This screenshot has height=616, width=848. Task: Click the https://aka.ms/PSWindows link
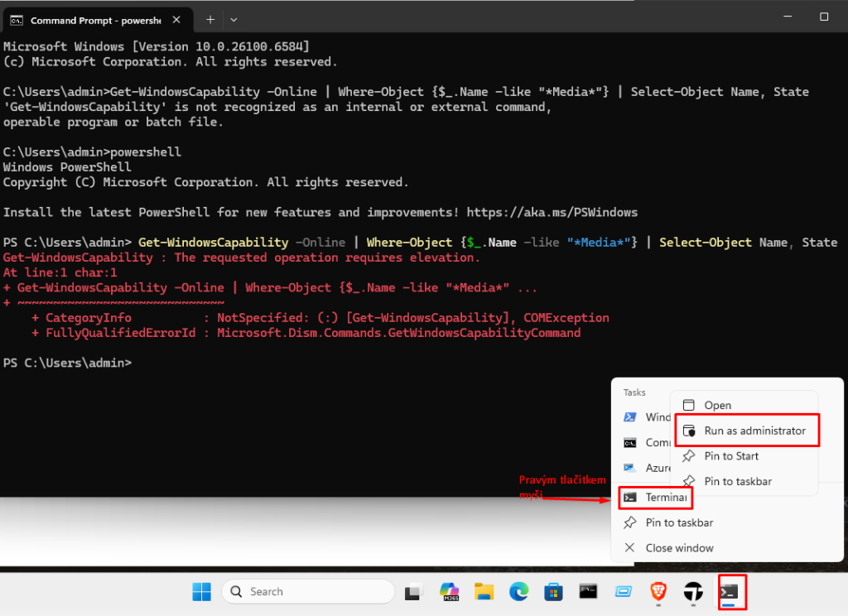[x=552, y=212]
